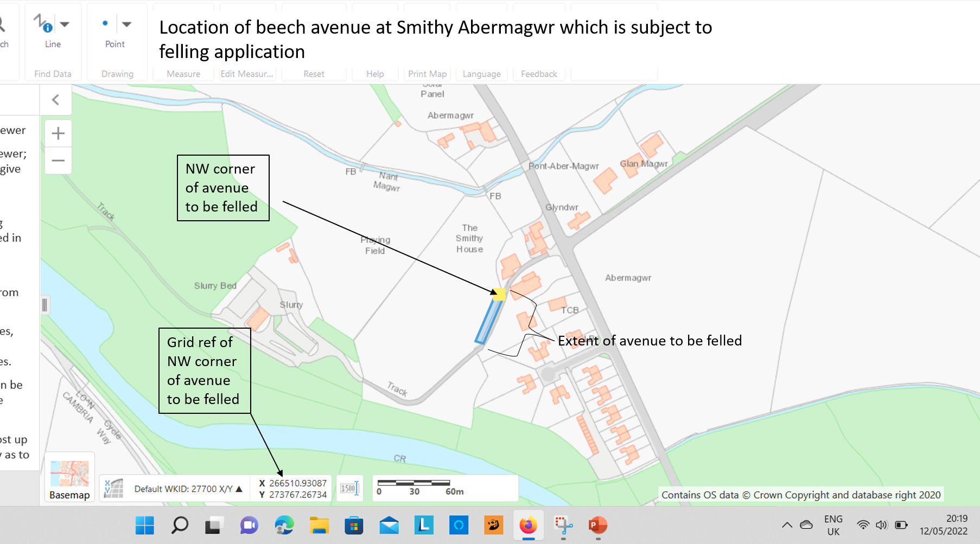The image size is (980, 544).
Task: Switch to PowerPoint on the taskbar
Action: click(x=598, y=525)
